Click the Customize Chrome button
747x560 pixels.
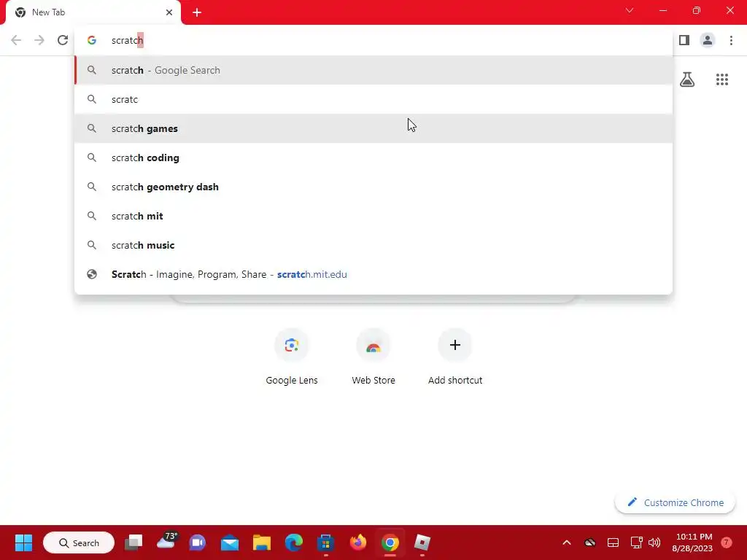[x=675, y=502]
